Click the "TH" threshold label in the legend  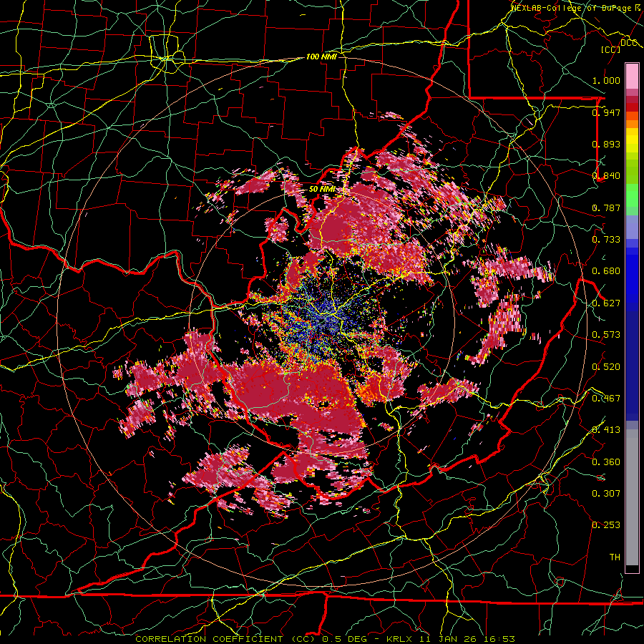615,557
